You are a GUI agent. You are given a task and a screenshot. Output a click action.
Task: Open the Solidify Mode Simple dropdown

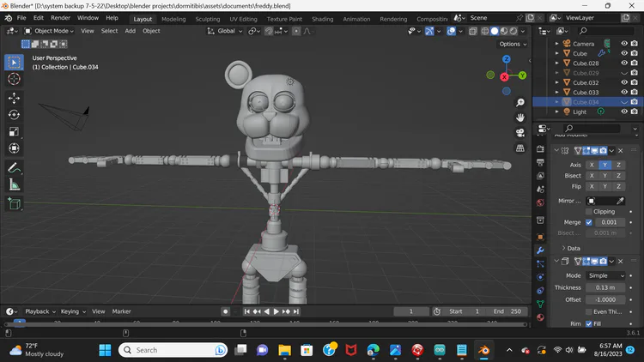click(605, 275)
